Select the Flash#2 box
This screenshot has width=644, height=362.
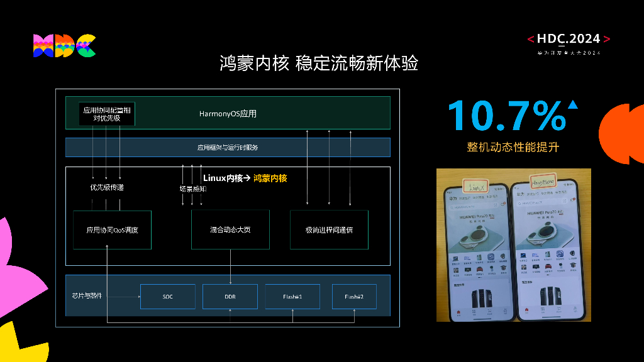pyautogui.click(x=354, y=297)
